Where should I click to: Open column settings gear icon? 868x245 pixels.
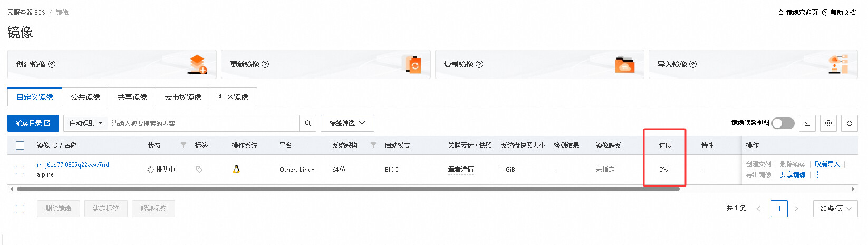pos(828,123)
